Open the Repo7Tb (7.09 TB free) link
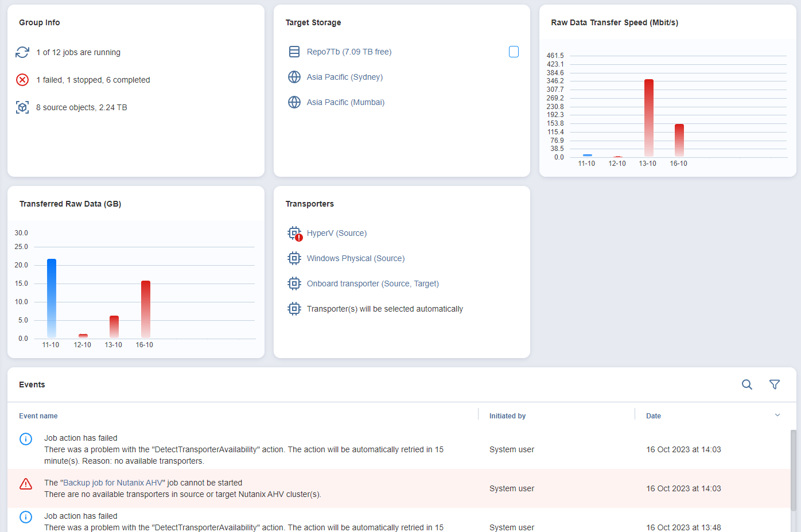801x532 pixels. 349,52
